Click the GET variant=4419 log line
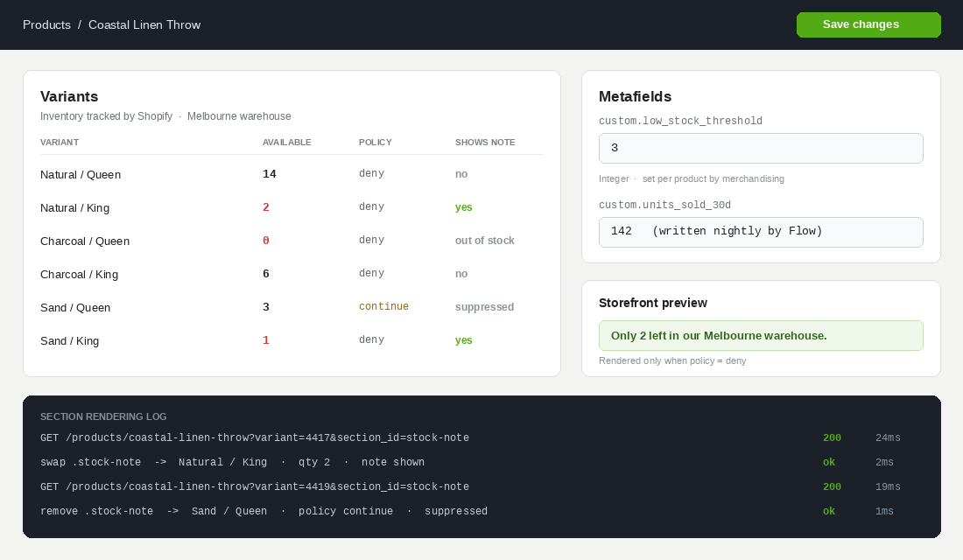This screenshot has width=963, height=560. coord(255,486)
